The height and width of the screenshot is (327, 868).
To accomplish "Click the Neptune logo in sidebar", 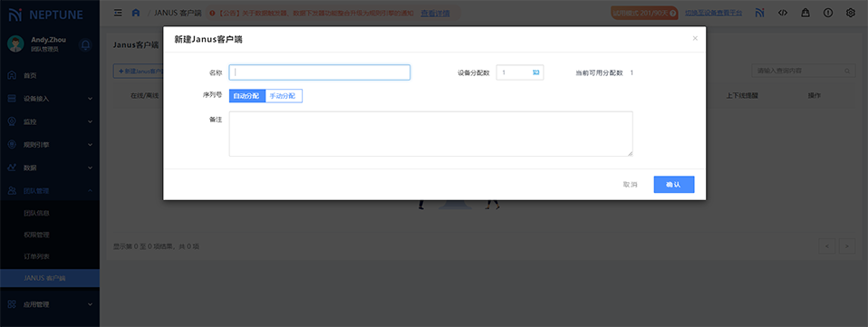I will click(x=46, y=14).
